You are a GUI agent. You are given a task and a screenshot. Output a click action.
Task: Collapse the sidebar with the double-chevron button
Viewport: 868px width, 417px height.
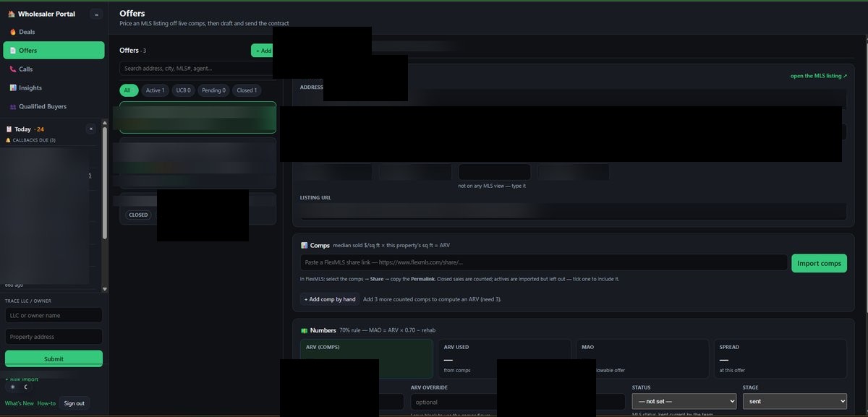coord(96,14)
